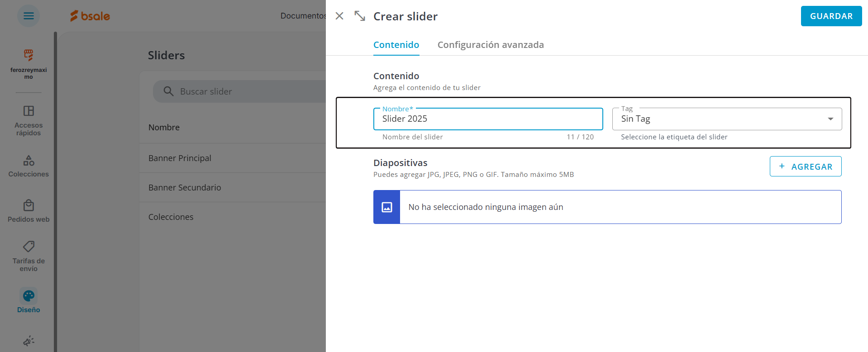Switch to Configuración avanzada tab

click(491, 45)
